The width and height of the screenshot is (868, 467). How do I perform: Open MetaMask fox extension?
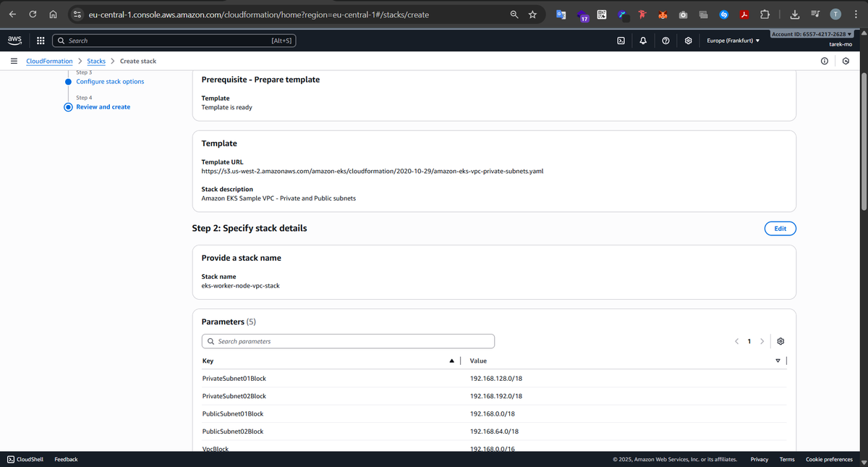663,14
